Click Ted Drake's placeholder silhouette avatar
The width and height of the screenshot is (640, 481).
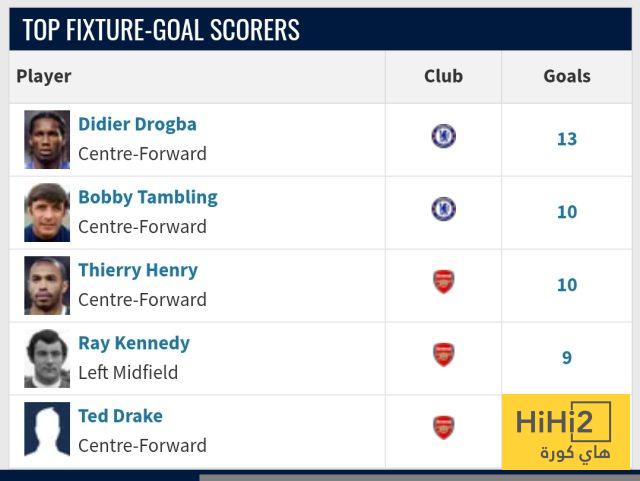pos(47,431)
